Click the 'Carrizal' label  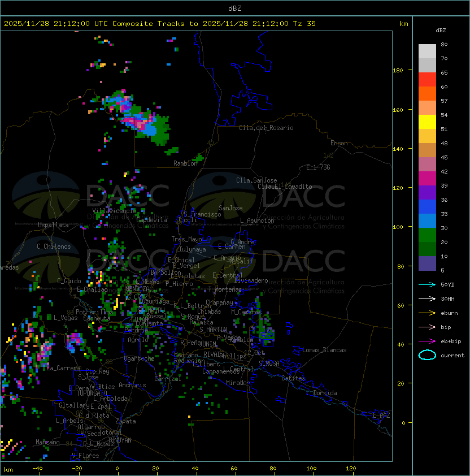[168, 379]
